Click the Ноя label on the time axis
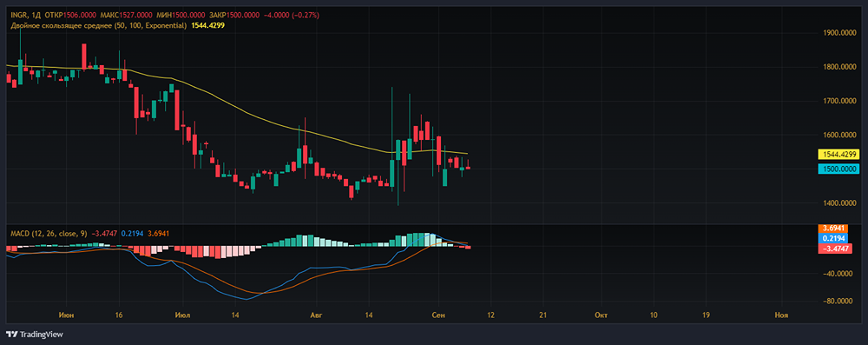The image size is (868, 345). (781, 315)
